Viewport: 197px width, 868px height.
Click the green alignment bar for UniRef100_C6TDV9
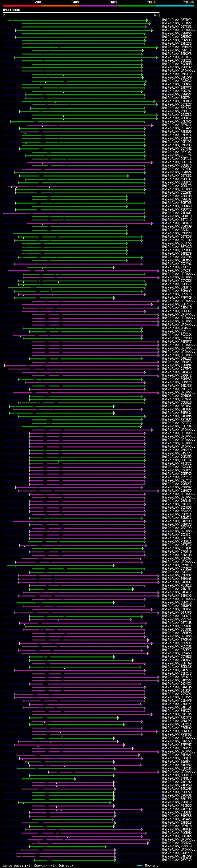tap(78, 20)
